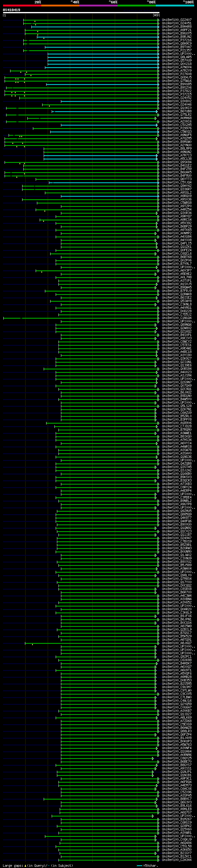
Task: Select hit label UniRef100_B4FZ59
Action: point(176,169)
